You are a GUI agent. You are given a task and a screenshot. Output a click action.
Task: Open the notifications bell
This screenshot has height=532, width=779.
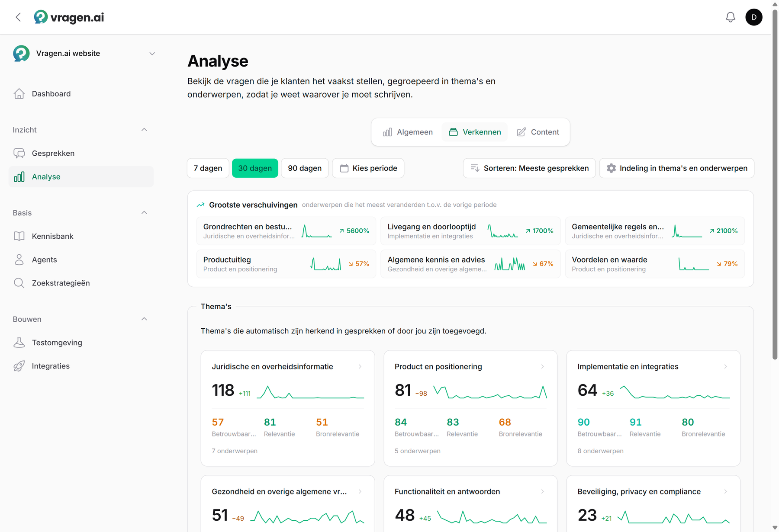tap(731, 17)
